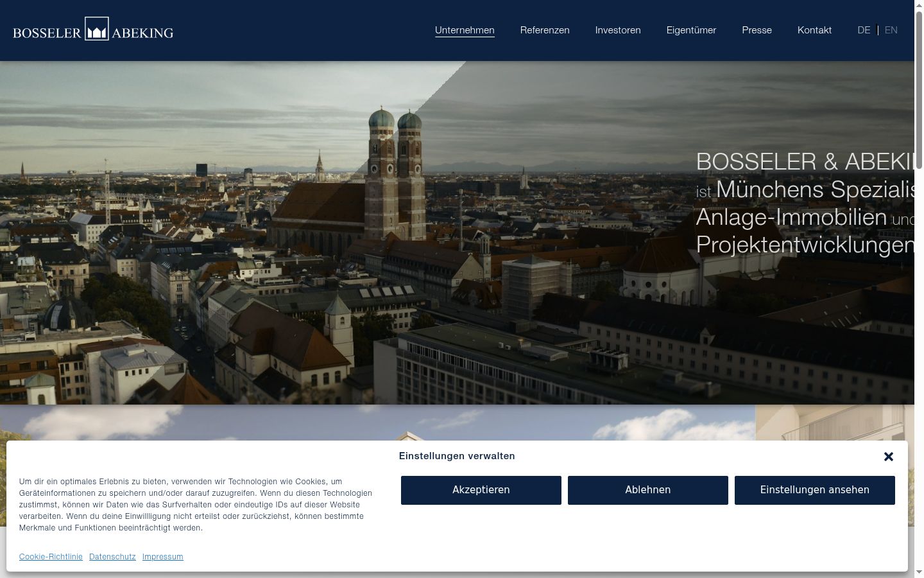
Task: Navigate to Eigentümer
Action: click(691, 30)
